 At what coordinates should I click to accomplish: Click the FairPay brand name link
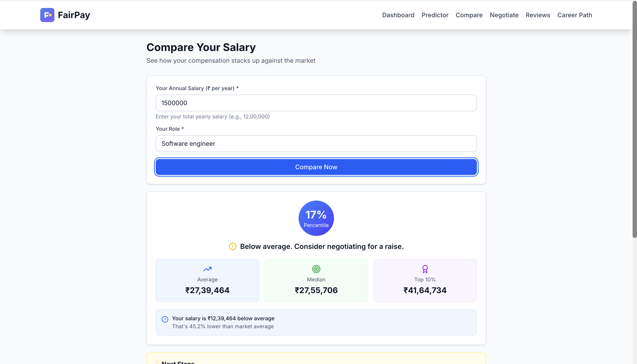74,15
